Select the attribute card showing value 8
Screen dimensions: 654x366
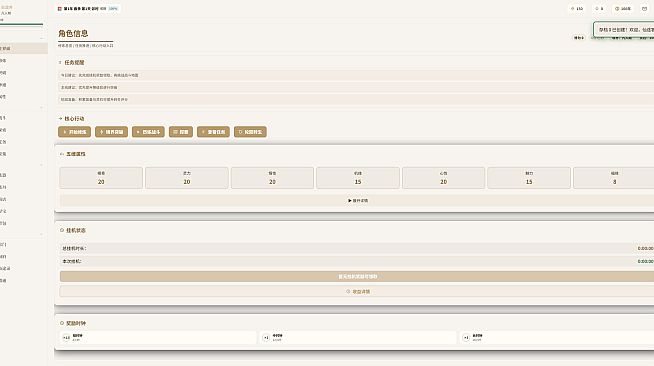(614, 178)
